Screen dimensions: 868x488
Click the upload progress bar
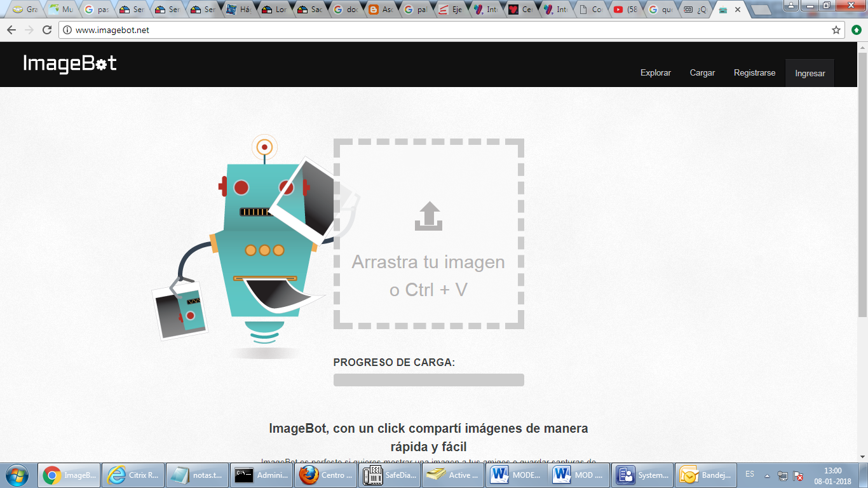pos(428,380)
